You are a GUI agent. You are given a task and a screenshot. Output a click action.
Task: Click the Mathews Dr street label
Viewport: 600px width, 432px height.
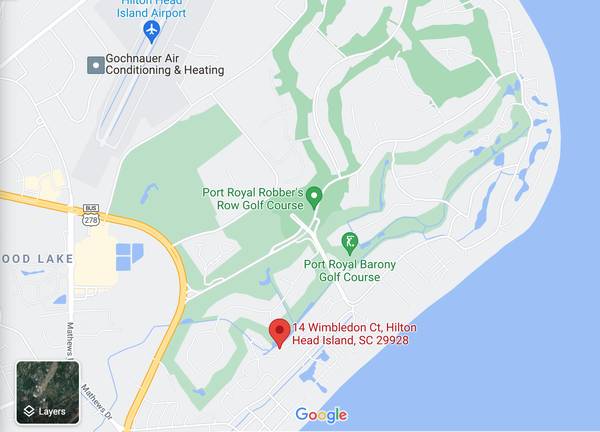click(x=96, y=403)
